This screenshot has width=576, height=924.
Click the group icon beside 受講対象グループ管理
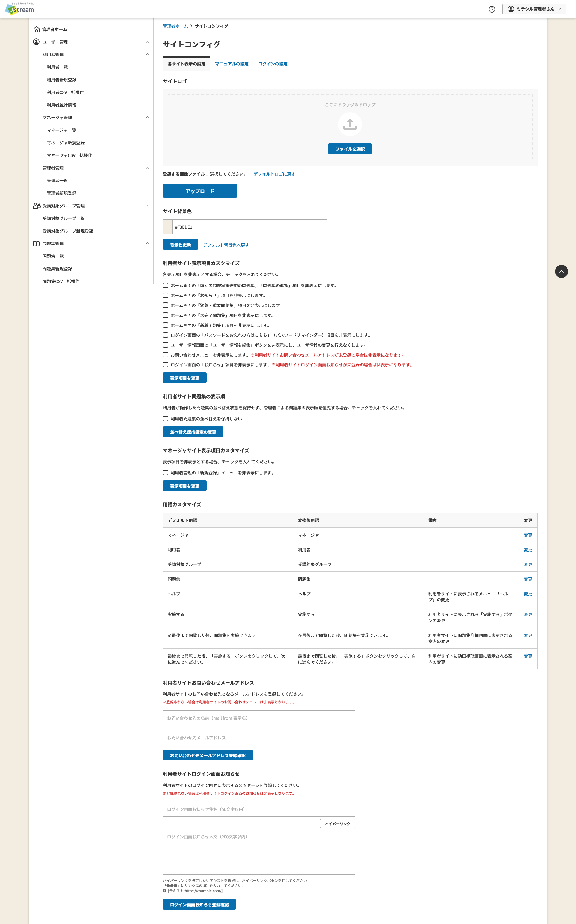(37, 206)
